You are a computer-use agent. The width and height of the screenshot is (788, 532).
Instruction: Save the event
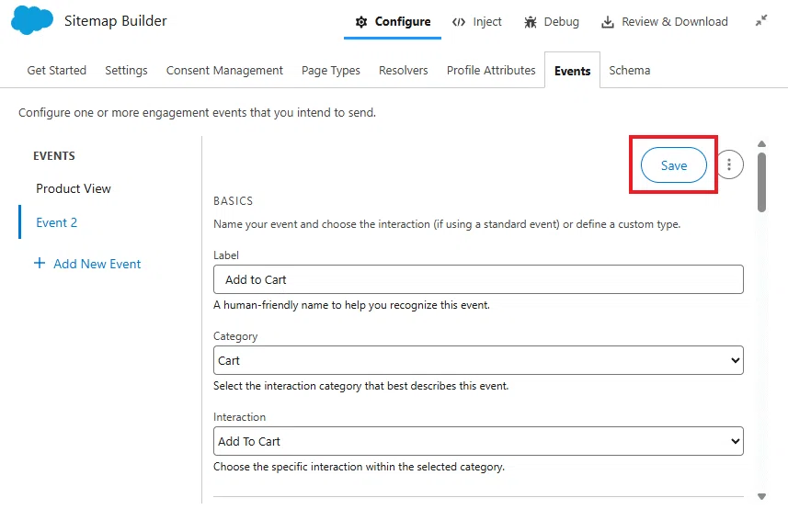[673, 165]
